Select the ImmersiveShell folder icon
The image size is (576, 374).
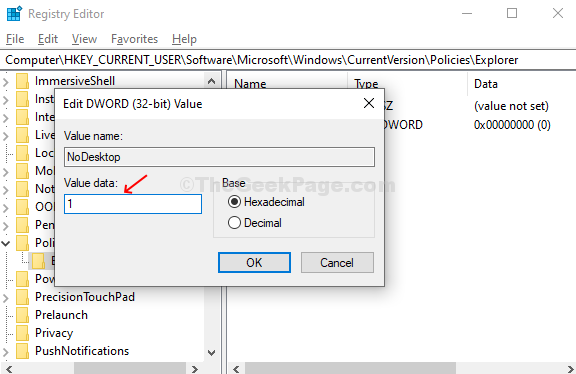pyautogui.click(x=22, y=81)
